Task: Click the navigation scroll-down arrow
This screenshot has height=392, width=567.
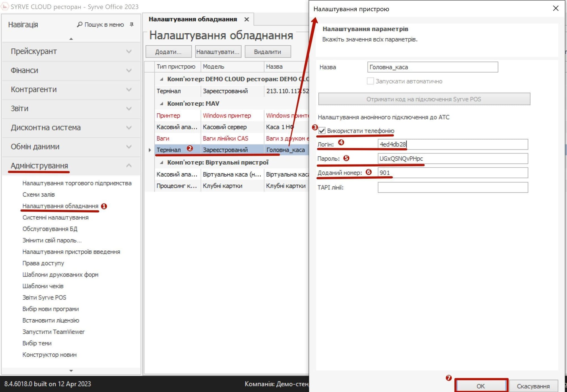Action: coord(71,370)
